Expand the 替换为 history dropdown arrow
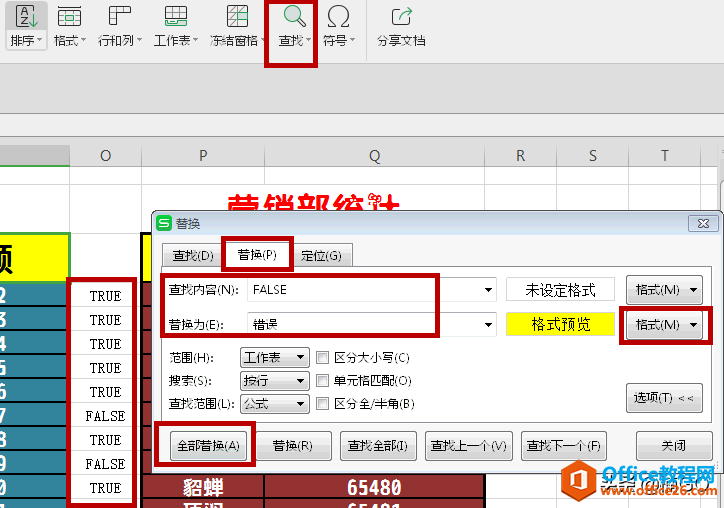This screenshot has width=724, height=508. point(488,325)
